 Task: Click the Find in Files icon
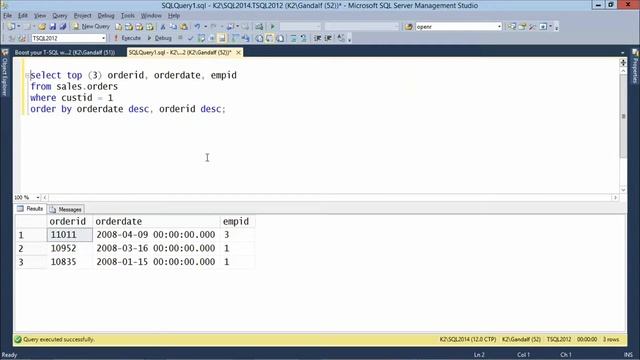coord(409,27)
